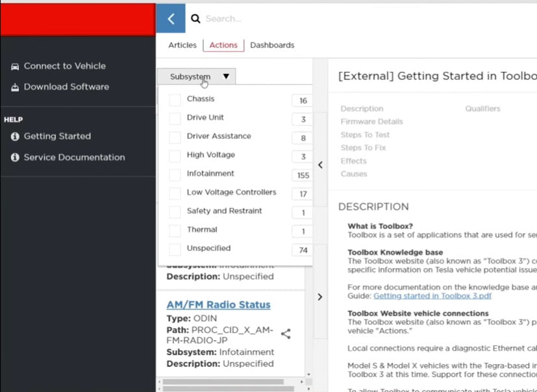The image size is (537, 392).
Task: Click the actions list scroll down arrow
Action: click(308, 375)
